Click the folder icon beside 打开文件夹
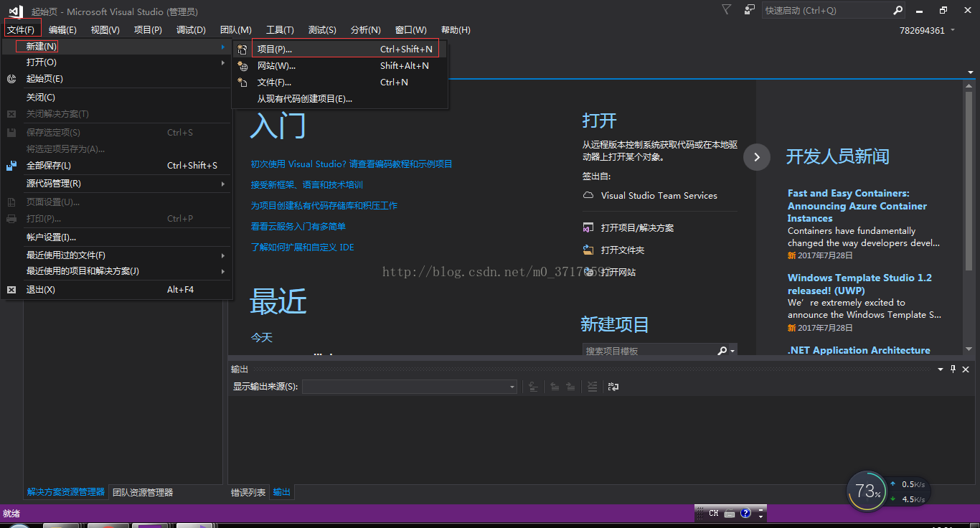 pyautogui.click(x=588, y=250)
